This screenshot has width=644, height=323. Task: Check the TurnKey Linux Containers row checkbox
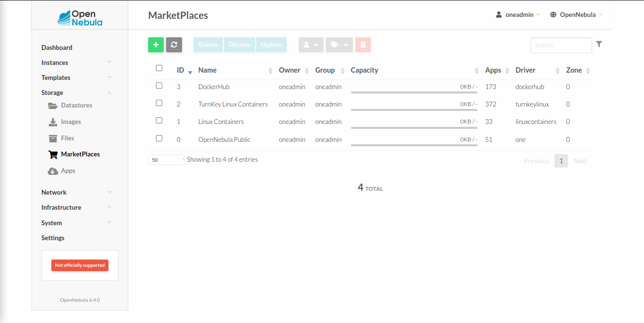point(159,103)
